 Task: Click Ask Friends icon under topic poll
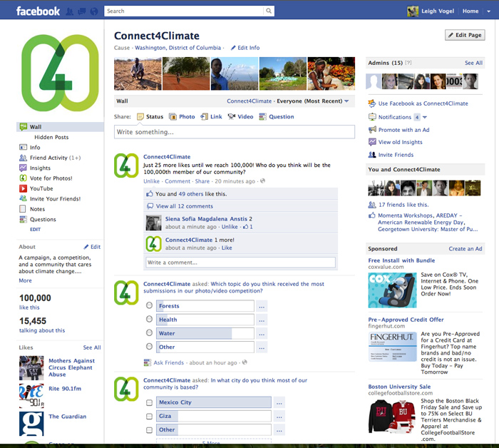click(148, 362)
